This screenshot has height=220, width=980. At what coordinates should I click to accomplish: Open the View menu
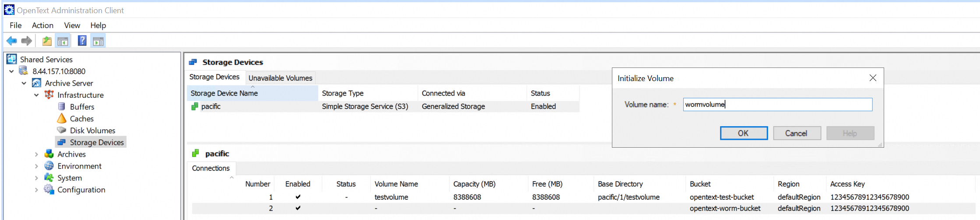click(x=72, y=25)
